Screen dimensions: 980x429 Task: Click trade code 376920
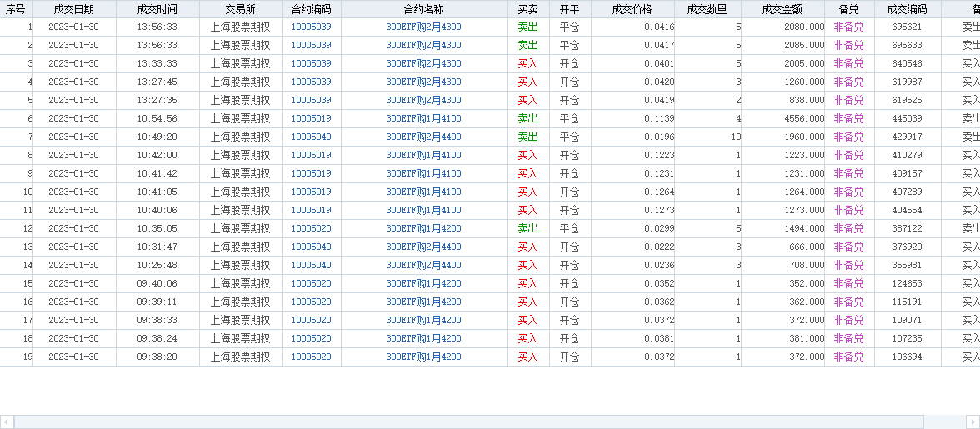907,247
